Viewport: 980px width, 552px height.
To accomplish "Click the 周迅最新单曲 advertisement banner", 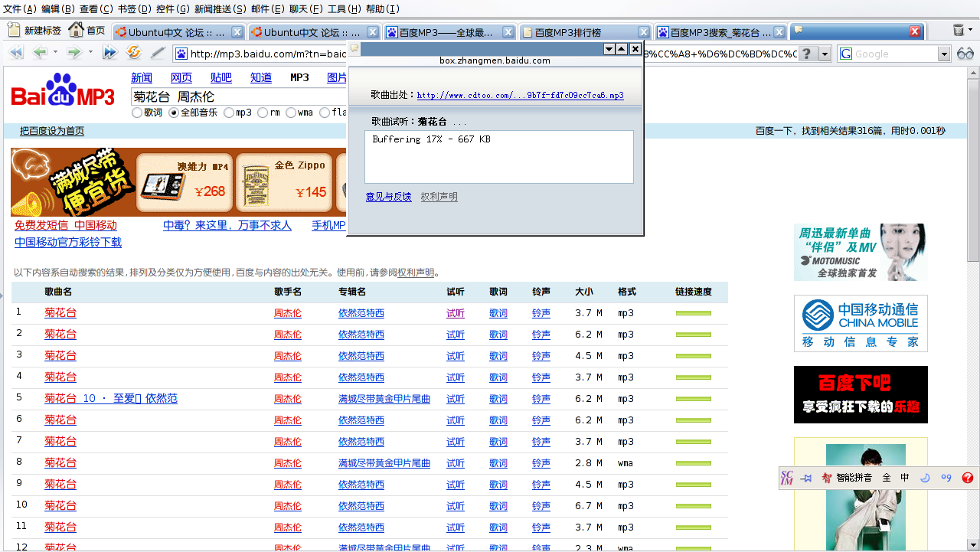I will [x=861, y=252].
